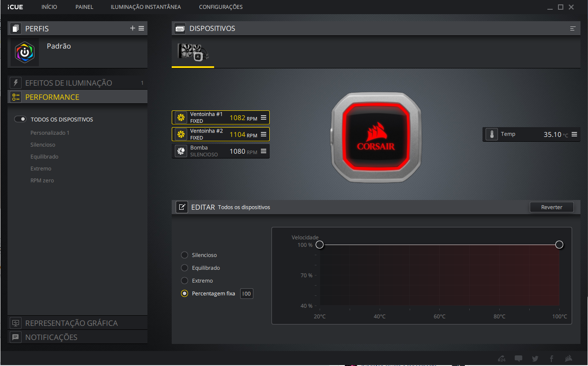Open the Iluminação Instantânea menu

[146, 7]
